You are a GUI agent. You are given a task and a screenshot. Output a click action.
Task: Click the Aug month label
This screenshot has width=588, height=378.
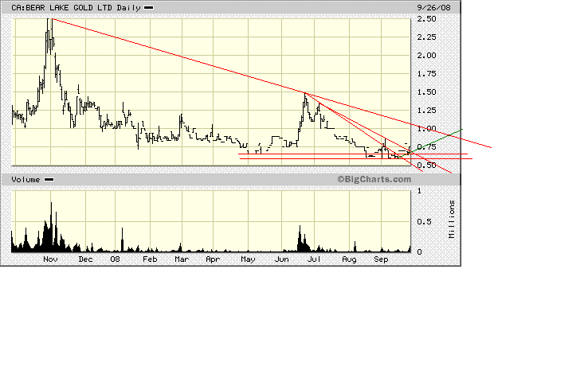pos(349,259)
